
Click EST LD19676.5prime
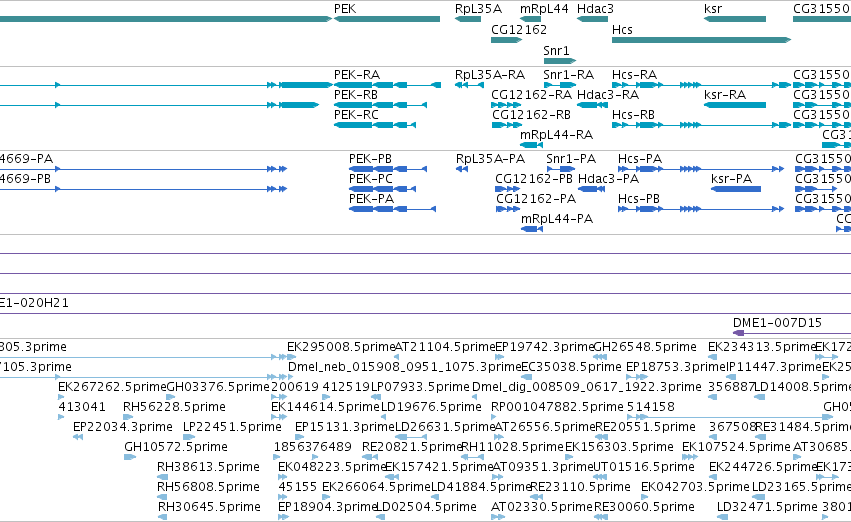(x=386, y=417)
